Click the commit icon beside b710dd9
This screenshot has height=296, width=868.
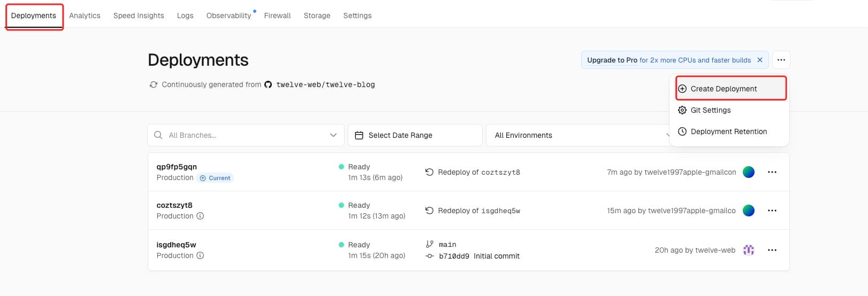429,256
